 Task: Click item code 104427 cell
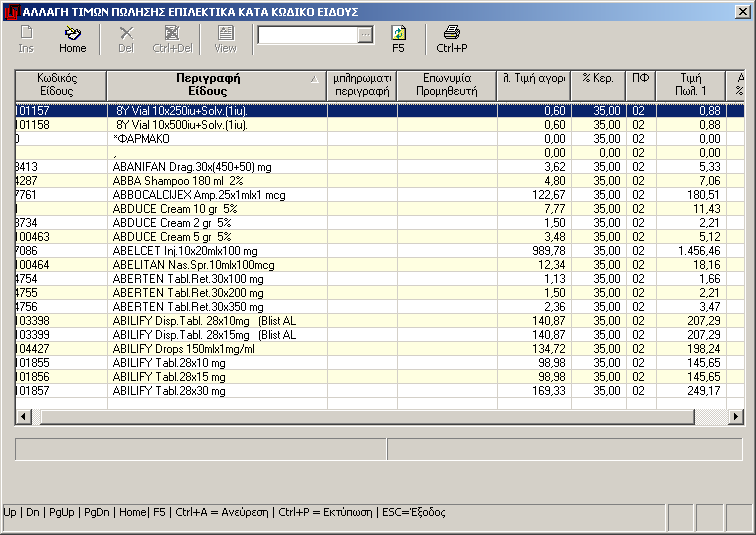click(61, 348)
